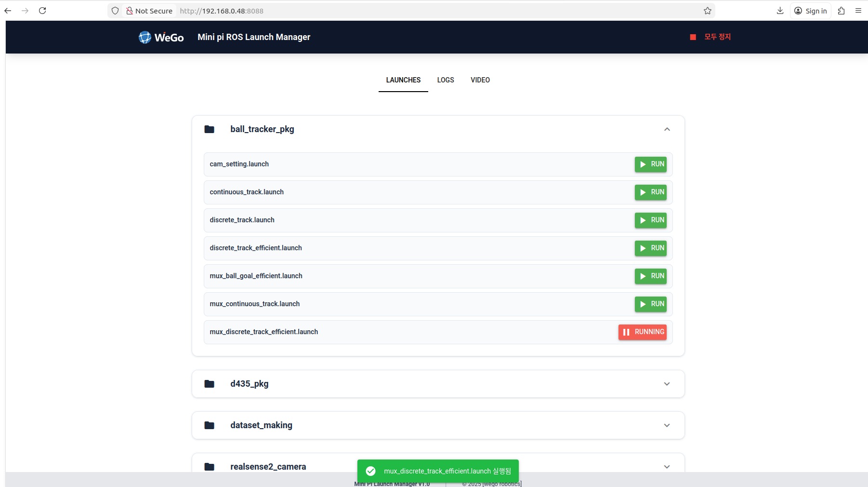This screenshot has height=487, width=868.
Task: Expand the realsense2_camera section chevron
Action: coord(667,467)
